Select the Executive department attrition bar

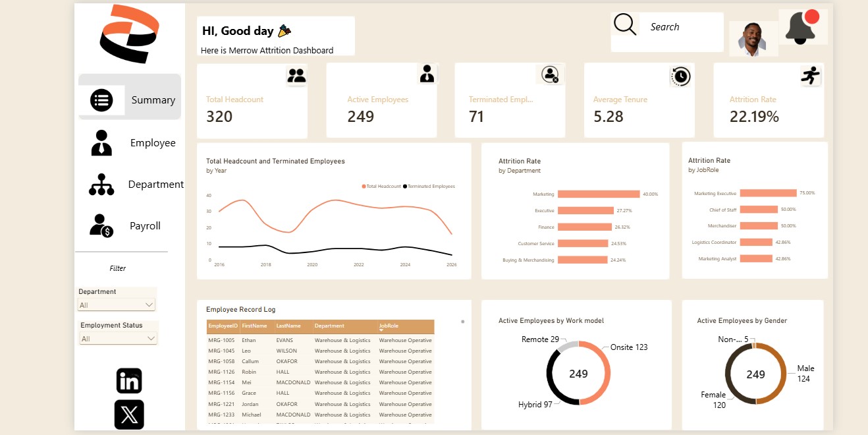[585, 211]
